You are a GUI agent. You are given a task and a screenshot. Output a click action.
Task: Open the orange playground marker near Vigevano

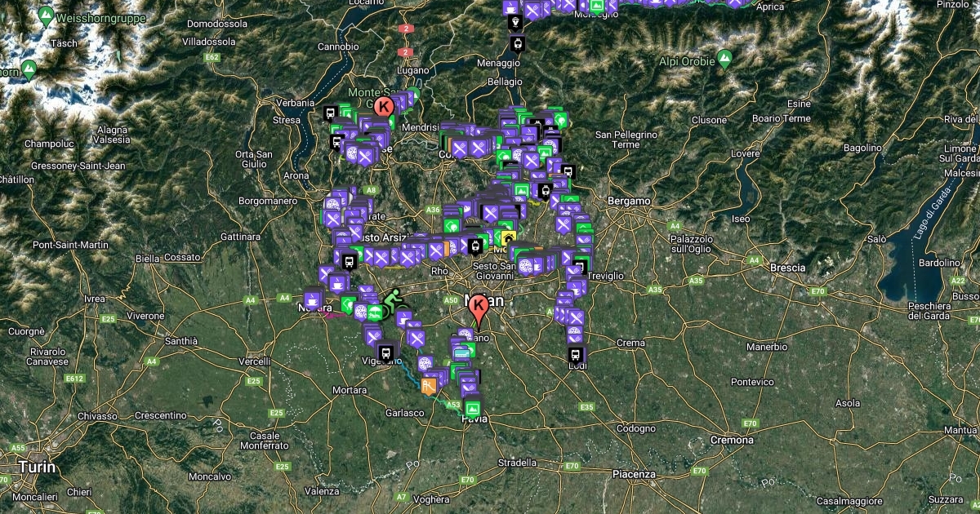click(428, 386)
